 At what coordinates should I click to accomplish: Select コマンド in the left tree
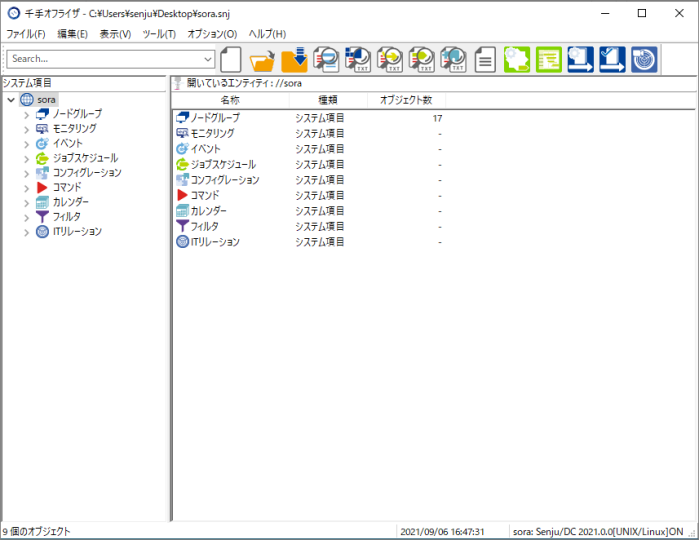click(x=67, y=188)
